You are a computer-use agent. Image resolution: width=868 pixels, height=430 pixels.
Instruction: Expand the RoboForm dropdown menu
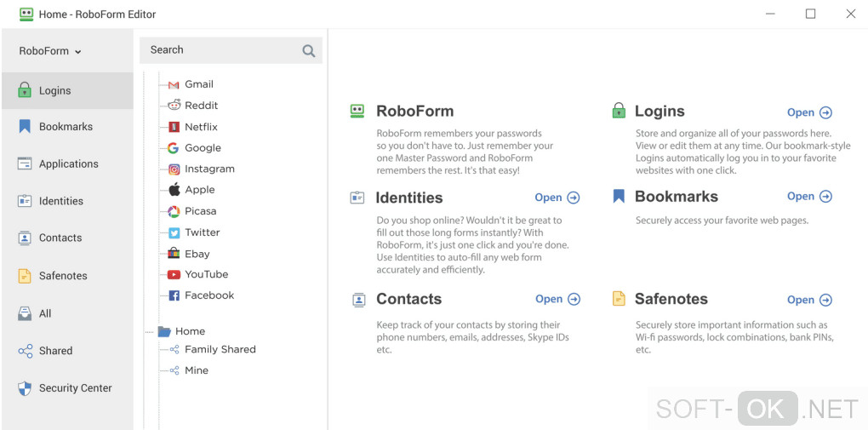point(50,51)
